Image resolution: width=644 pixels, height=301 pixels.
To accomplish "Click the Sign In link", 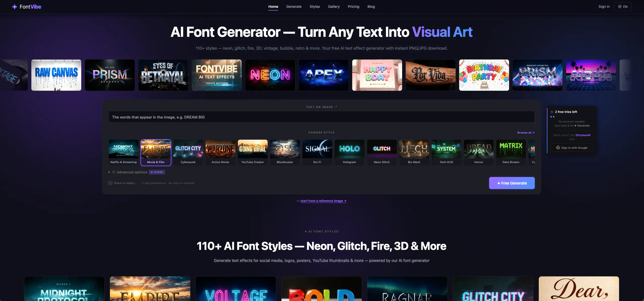I will coord(604,7).
